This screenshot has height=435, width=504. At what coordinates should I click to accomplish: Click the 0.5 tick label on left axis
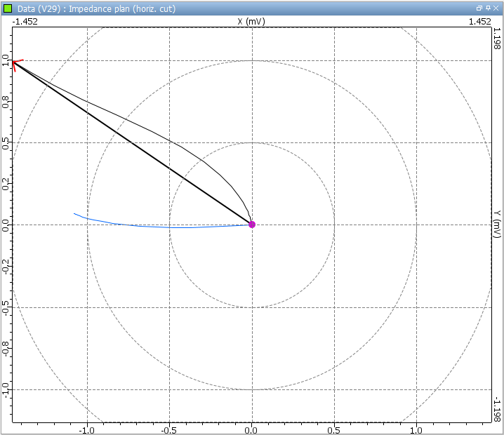point(6,142)
